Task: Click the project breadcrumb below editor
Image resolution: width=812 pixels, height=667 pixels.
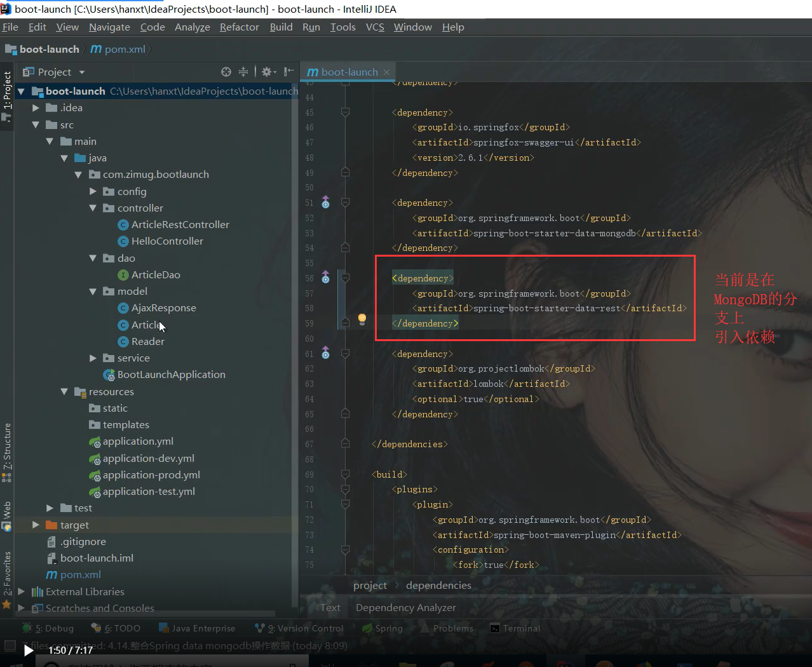Action: [370, 585]
